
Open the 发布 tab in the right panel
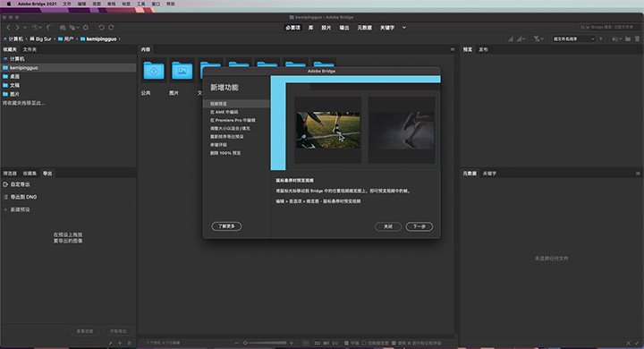pos(483,49)
